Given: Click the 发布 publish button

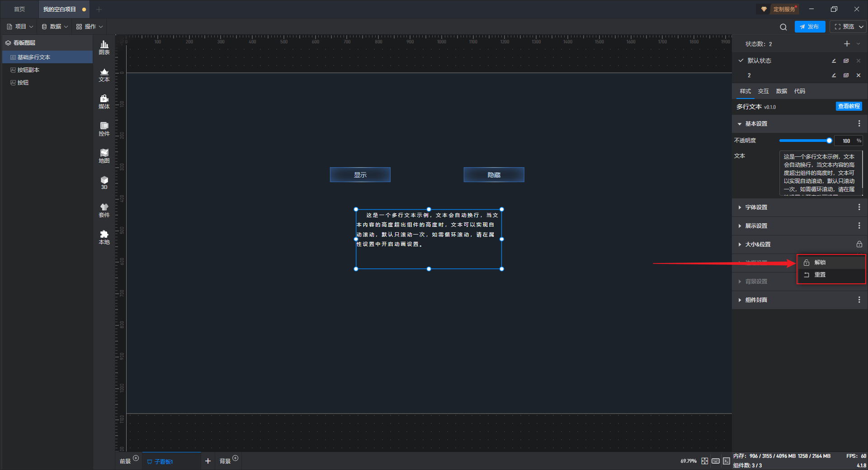Looking at the screenshot, I should pos(809,27).
